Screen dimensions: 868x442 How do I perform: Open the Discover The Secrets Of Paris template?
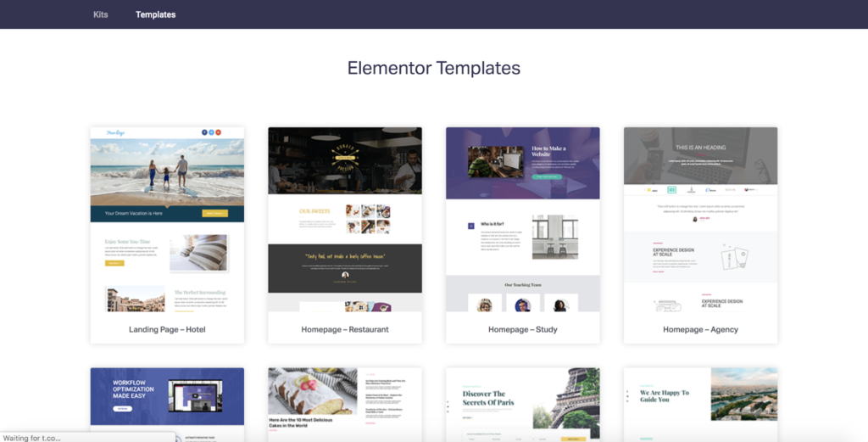pos(522,405)
